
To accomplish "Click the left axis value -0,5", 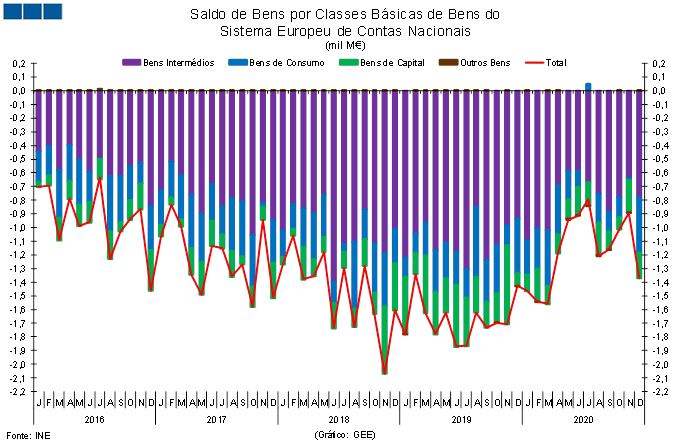I will (19, 159).
